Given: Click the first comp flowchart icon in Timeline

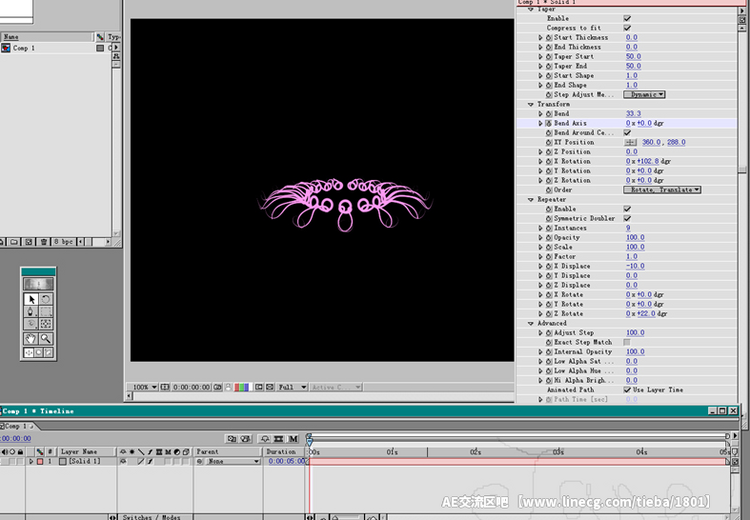Looking at the screenshot, I should pos(232,439).
